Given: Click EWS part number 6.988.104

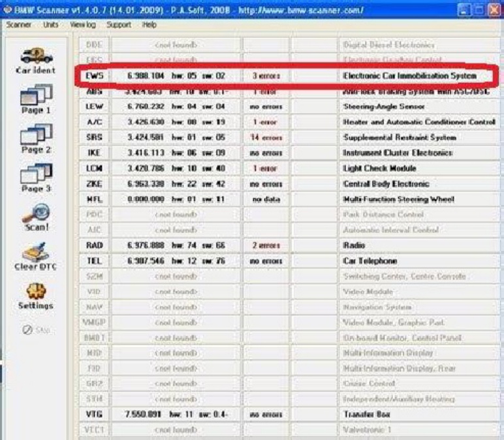Looking at the screenshot, I should point(146,76).
